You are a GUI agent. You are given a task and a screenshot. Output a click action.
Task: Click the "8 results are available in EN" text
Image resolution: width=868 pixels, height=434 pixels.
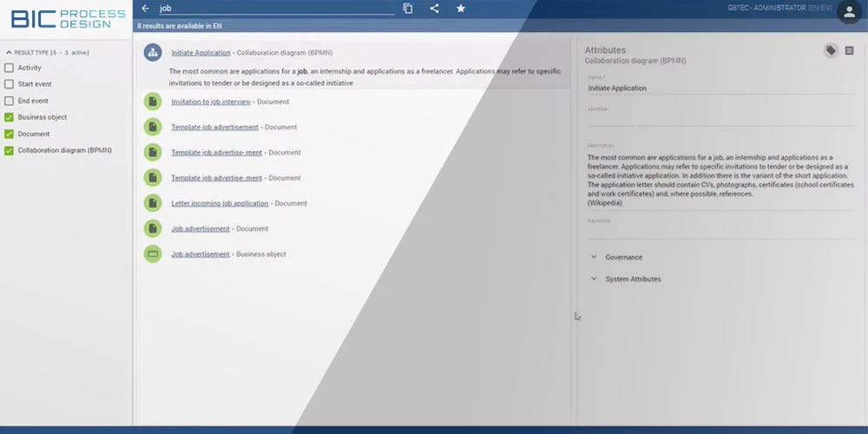(180, 26)
